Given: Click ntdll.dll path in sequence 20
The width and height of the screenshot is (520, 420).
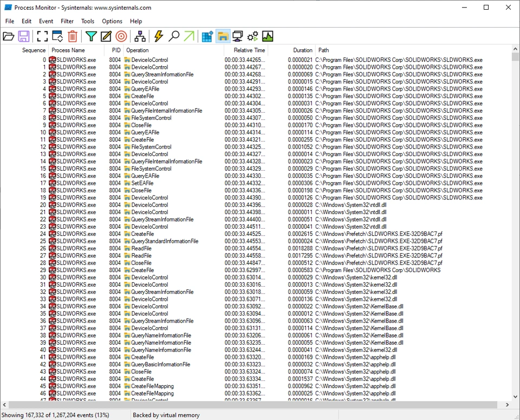Looking at the screenshot, I should point(351,205).
